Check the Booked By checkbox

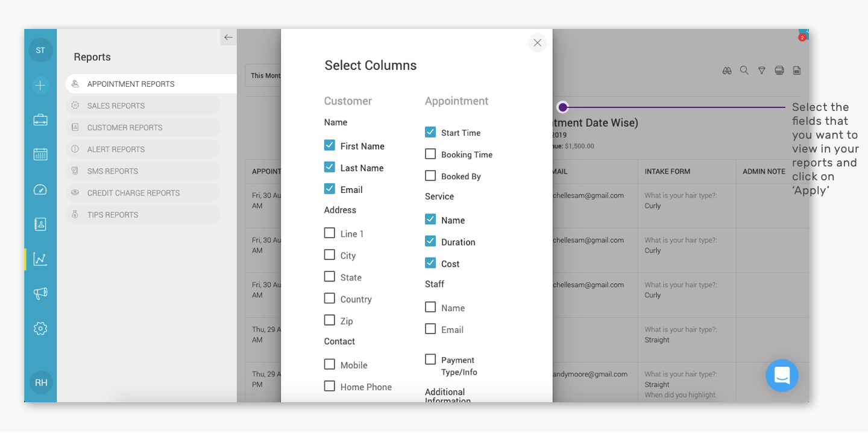430,175
